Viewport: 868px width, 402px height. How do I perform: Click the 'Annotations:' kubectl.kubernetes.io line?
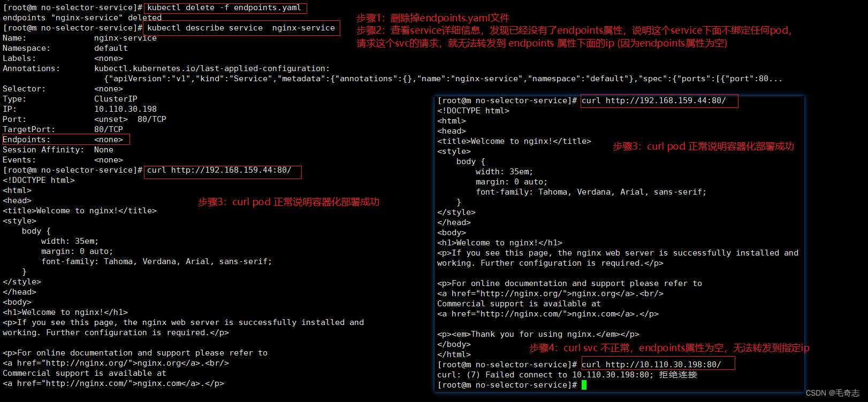pyautogui.click(x=166, y=68)
